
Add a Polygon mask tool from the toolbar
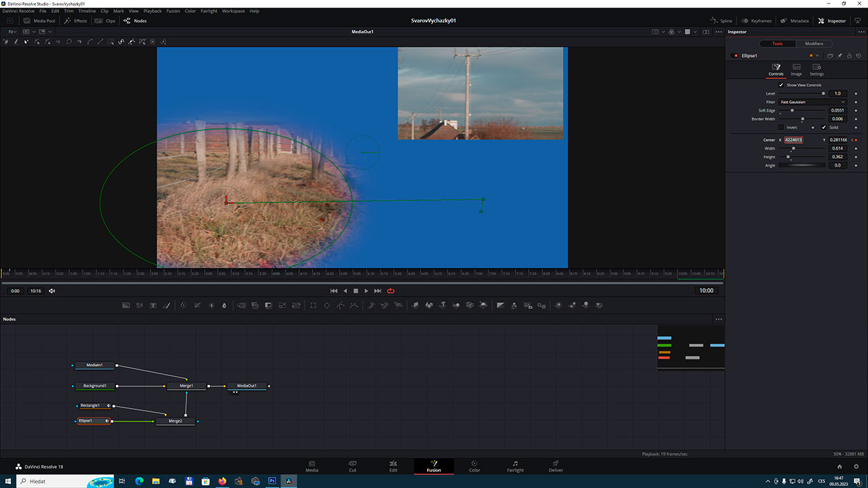click(341, 306)
